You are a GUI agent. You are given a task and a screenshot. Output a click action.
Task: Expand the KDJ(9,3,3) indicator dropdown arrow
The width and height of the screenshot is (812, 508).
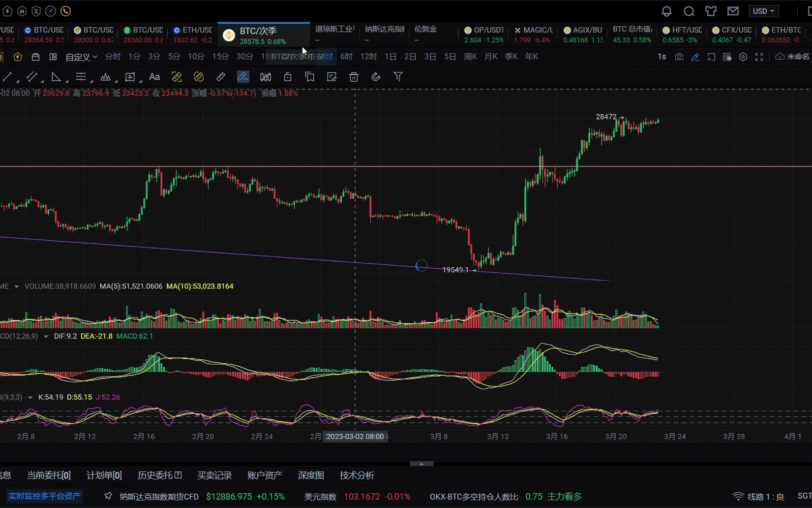point(30,398)
